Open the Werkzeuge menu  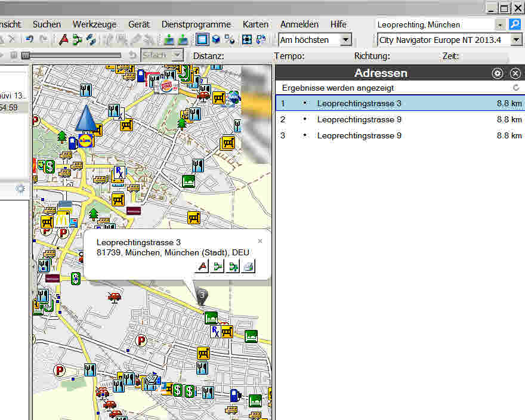coord(94,24)
